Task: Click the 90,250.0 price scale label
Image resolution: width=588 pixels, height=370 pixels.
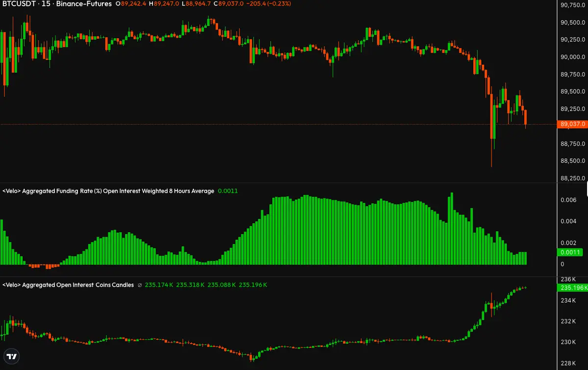Action: (x=573, y=40)
